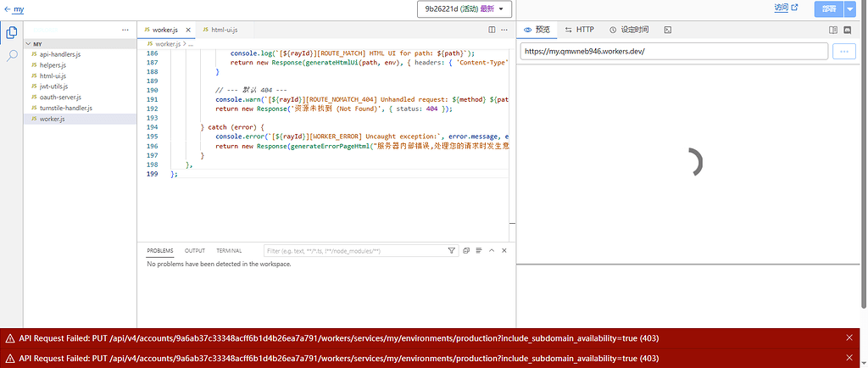Click the 'my' worker name link

coord(19,9)
